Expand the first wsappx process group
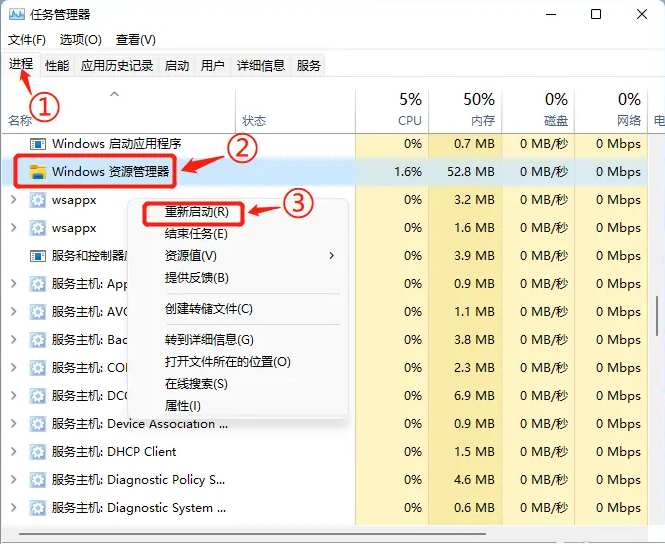Screen dimensions: 665x544 (14, 200)
